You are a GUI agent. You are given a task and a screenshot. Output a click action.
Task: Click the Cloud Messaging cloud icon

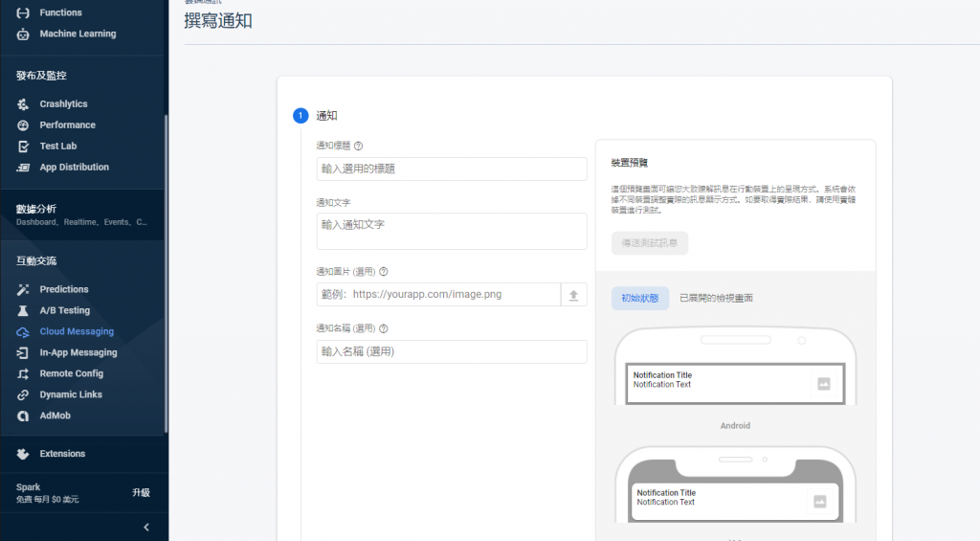click(23, 331)
